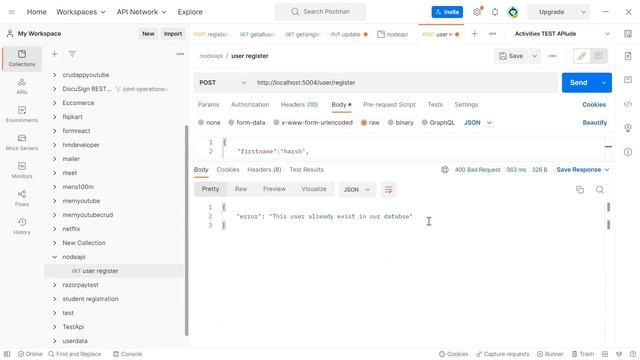The width and height of the screenshot is (640, 360).
Task: Click the edit pencil icon
Action: point(582,56)
